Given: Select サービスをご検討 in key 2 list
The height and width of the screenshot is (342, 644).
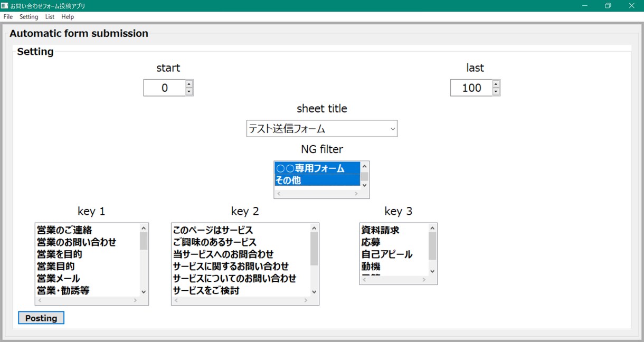Looking at the screenshot, I should 241,291.
